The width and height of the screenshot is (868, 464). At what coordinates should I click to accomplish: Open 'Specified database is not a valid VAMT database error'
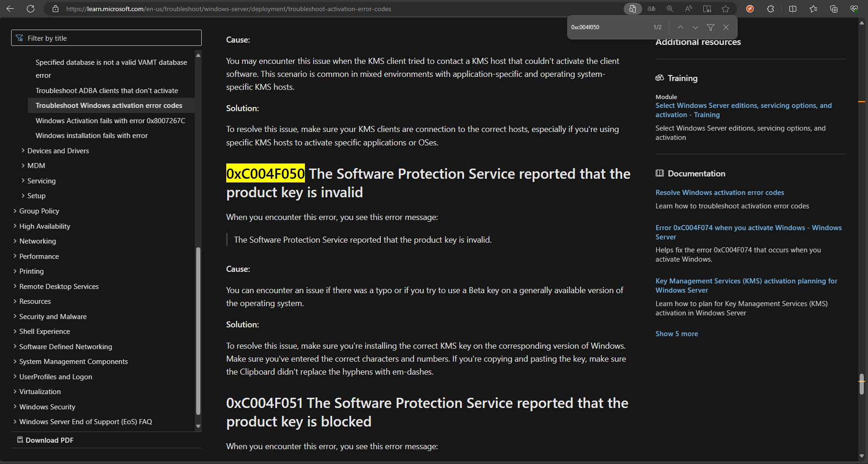pyautogui.click(x=111, y=69)
